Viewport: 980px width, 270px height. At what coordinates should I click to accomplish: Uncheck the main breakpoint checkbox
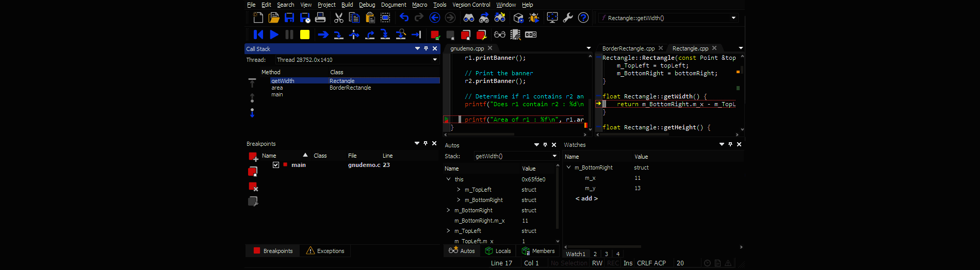[276, 165]
